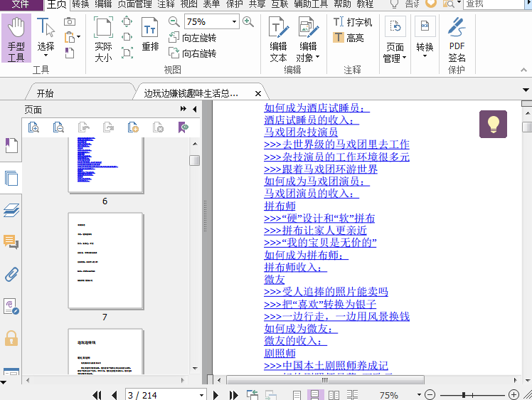Reduce page thumbnails icon
The width and height of the screenshot is (532, 400).
pos(58,127)
